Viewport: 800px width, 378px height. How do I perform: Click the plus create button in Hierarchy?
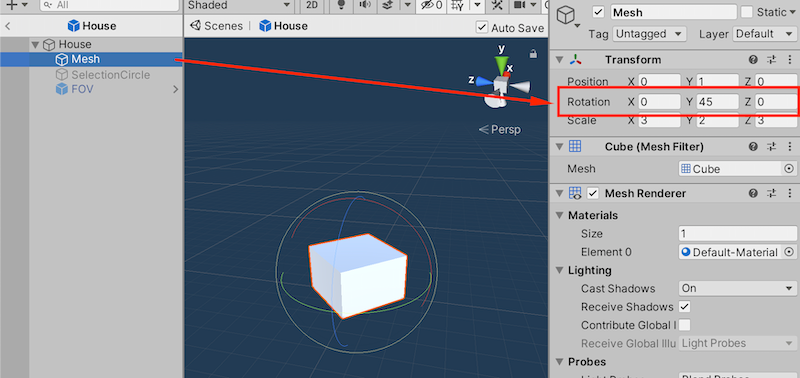point(15,5)
